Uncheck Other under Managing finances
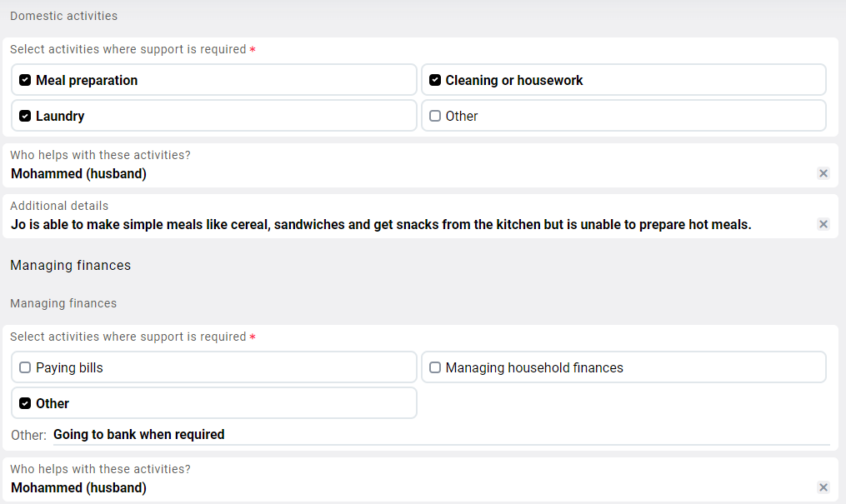This screenshot has height=504, width=846. tap(25, 403)
